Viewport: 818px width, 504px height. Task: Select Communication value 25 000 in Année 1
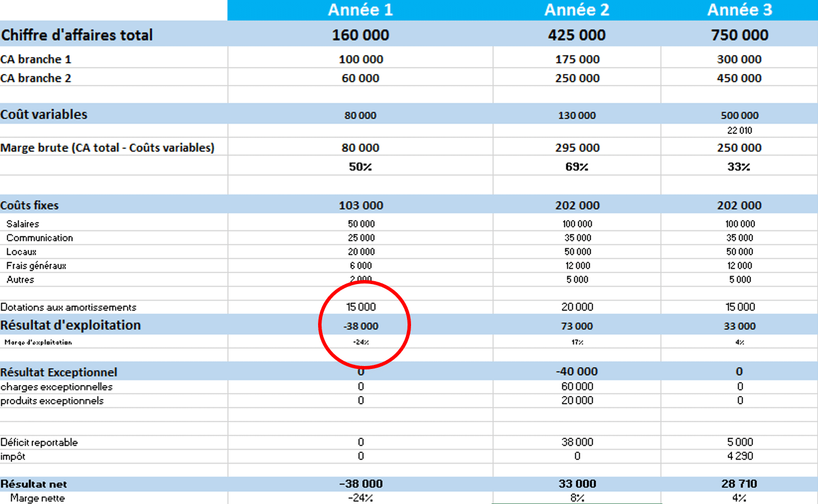pos(361,238)
